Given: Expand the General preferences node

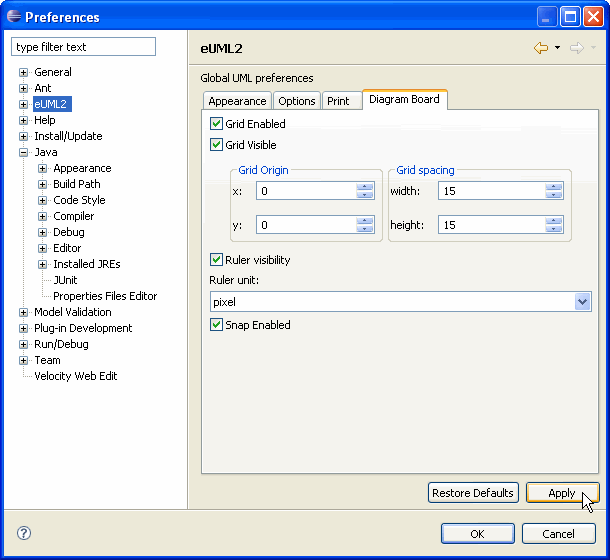Looking at the screenshot, I should 24,72.
